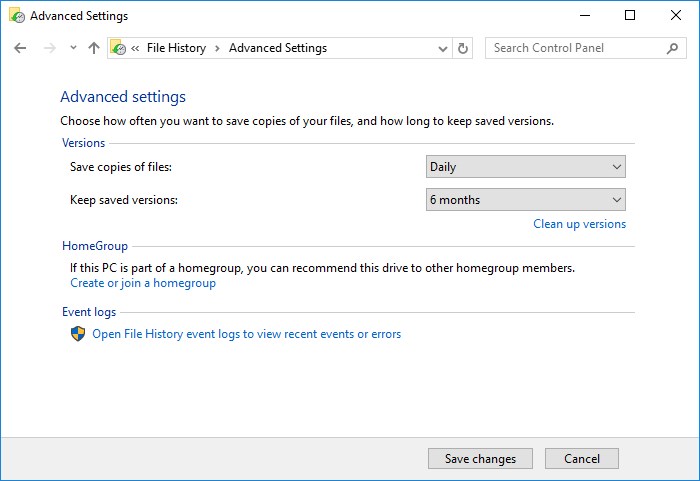Viewport: 700px width, 481px height.
Task: Click the Clean up versions link
Action: tap(579, 224)
